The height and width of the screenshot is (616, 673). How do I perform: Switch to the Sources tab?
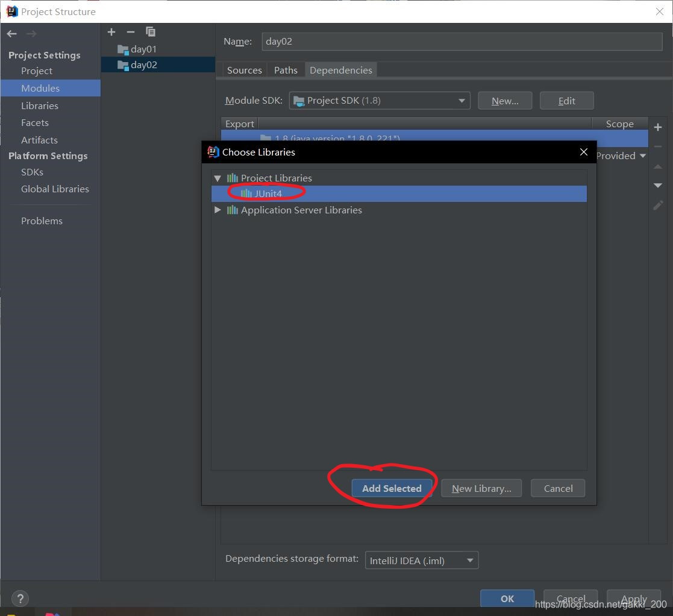(x=244, y=70)
